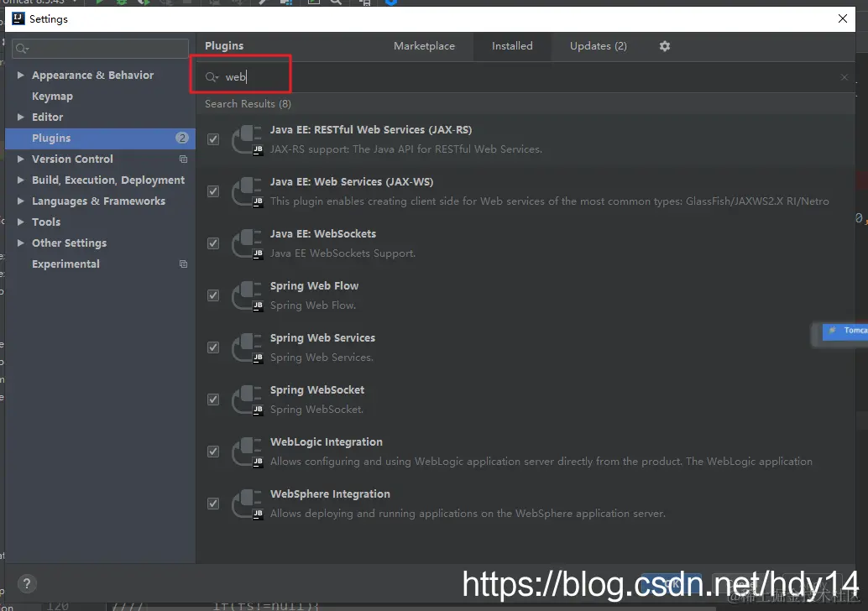Image resolution: width=868 pixels, height=611 pixels.
Task: Uncheck the Spring Web Flow plugin
Action: click(x=213, y=295)
